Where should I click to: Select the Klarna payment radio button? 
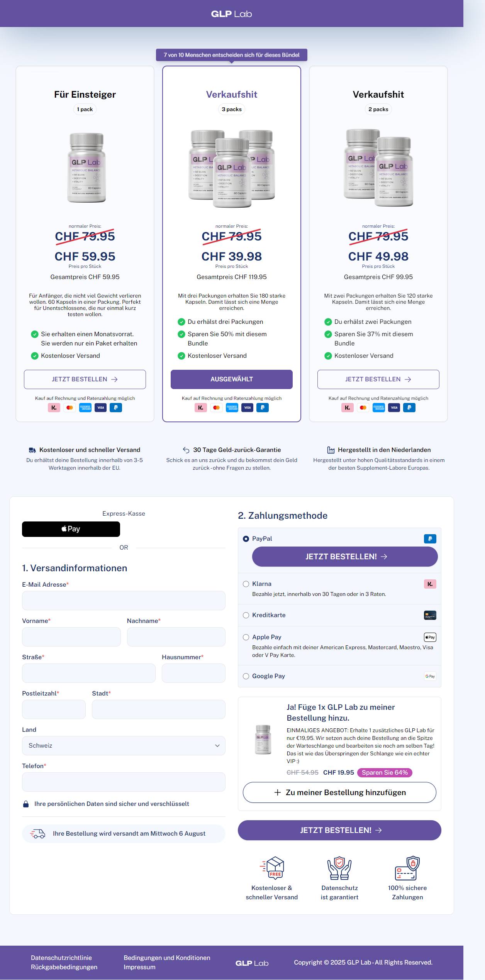point(246,584)
